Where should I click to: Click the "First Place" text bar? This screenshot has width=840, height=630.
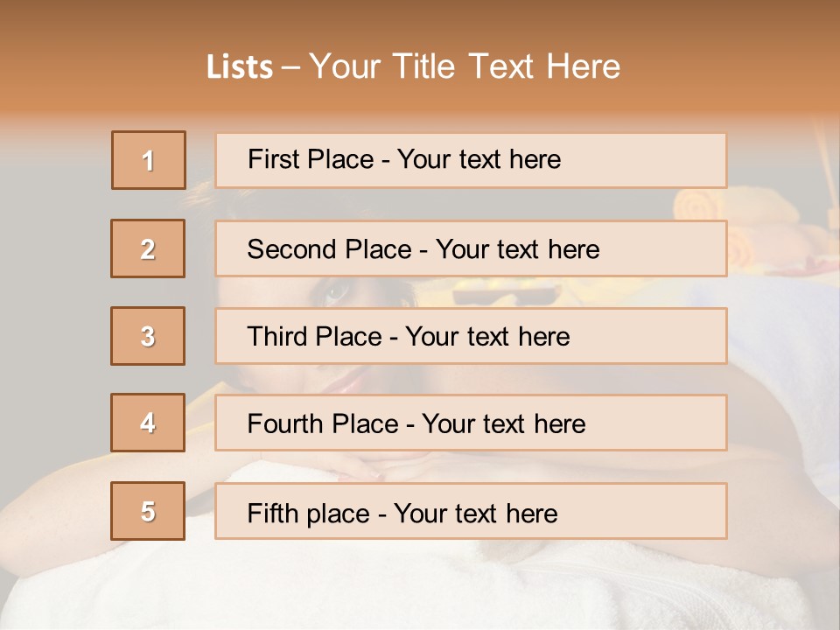click(x=471, y=160)
